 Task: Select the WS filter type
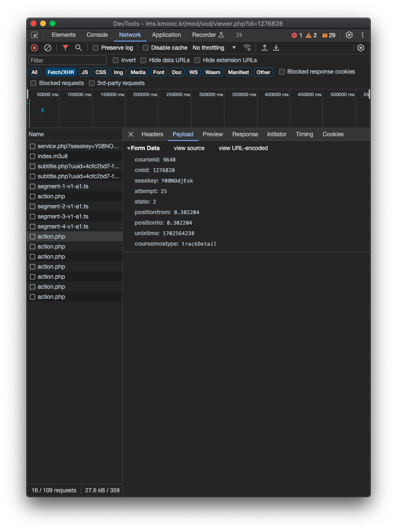coord(193,72)
